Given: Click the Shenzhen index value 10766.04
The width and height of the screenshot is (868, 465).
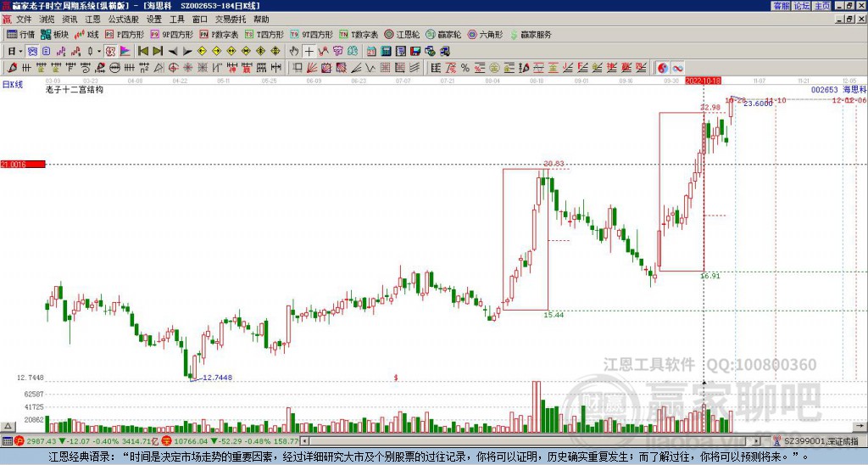Looking at the screenshot, I should click(189, 441).
